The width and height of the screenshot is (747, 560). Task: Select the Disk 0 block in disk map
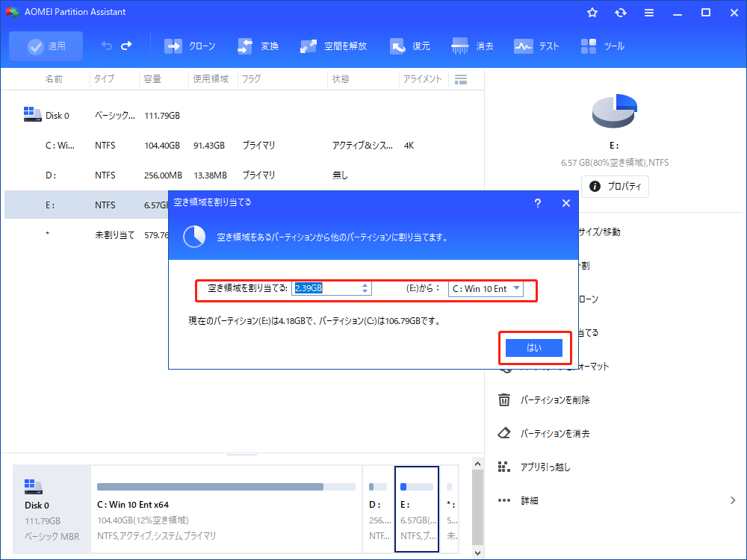coord(52,509)
